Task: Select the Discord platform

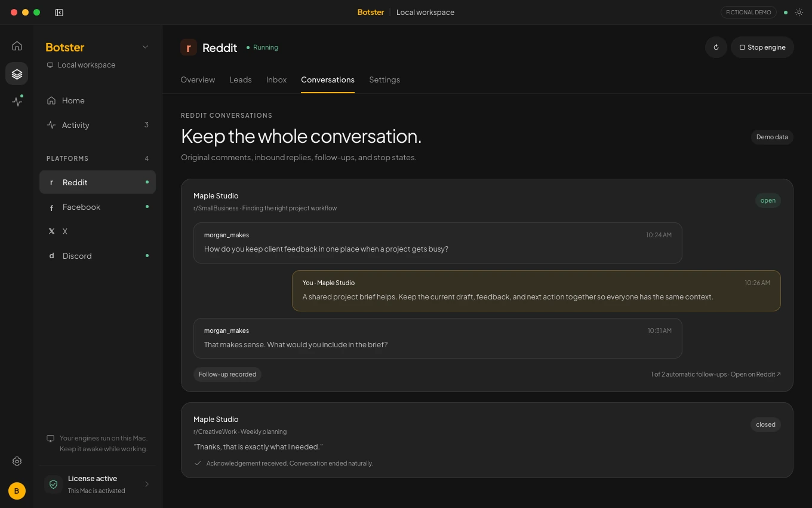Action: point(97,256)
